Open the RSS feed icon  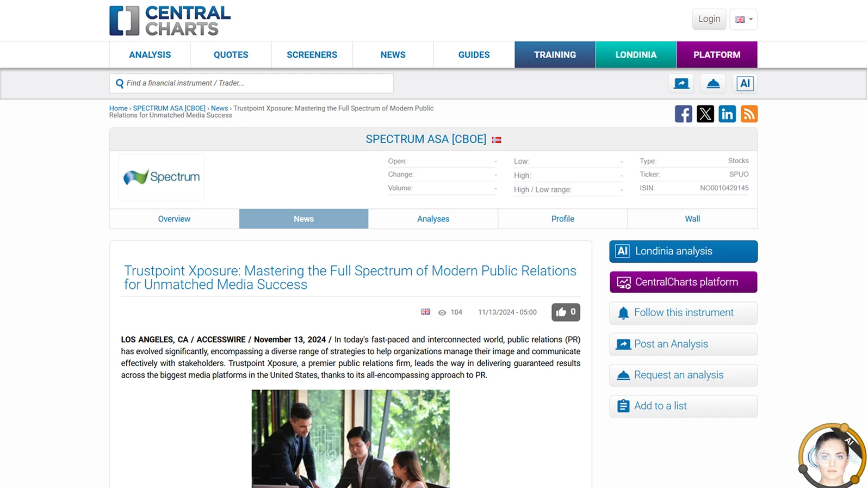[x=749, y=114]
